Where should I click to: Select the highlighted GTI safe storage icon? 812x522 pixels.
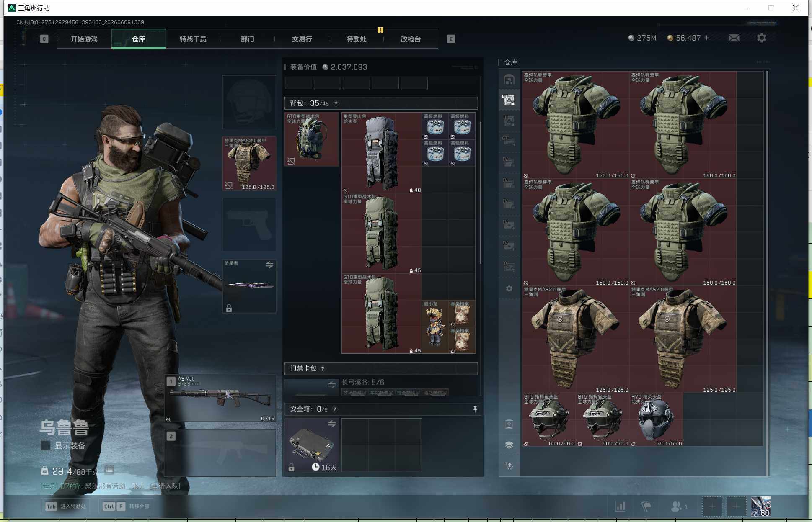coord(509,100)
